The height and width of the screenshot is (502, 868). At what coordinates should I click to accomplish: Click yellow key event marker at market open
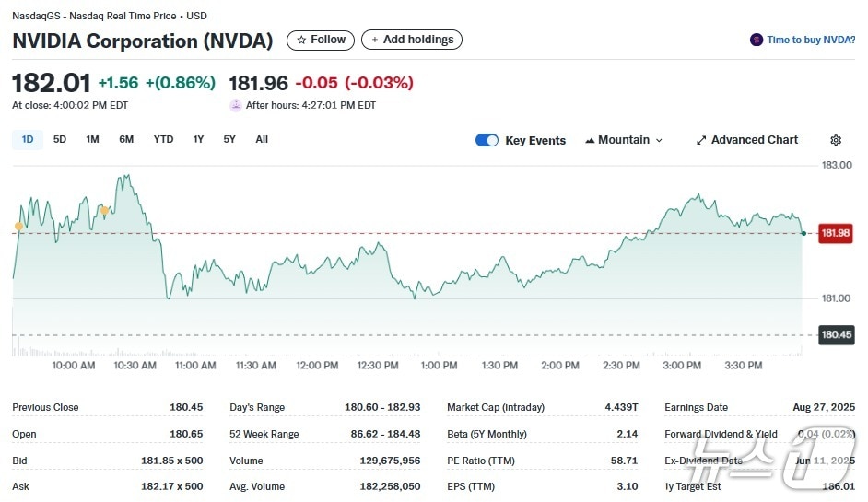tap(19, 226)
